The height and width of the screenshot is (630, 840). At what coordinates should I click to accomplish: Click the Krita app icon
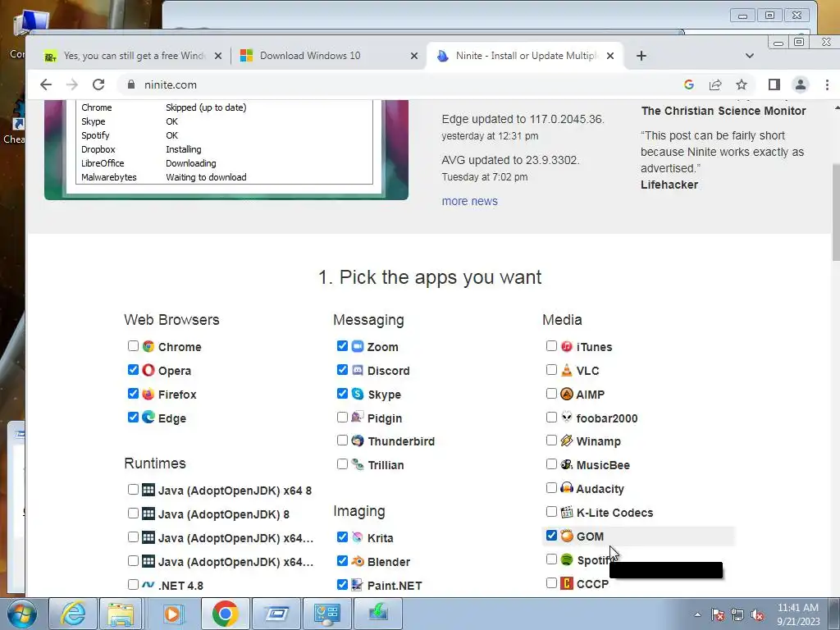[x=358, y=537]
